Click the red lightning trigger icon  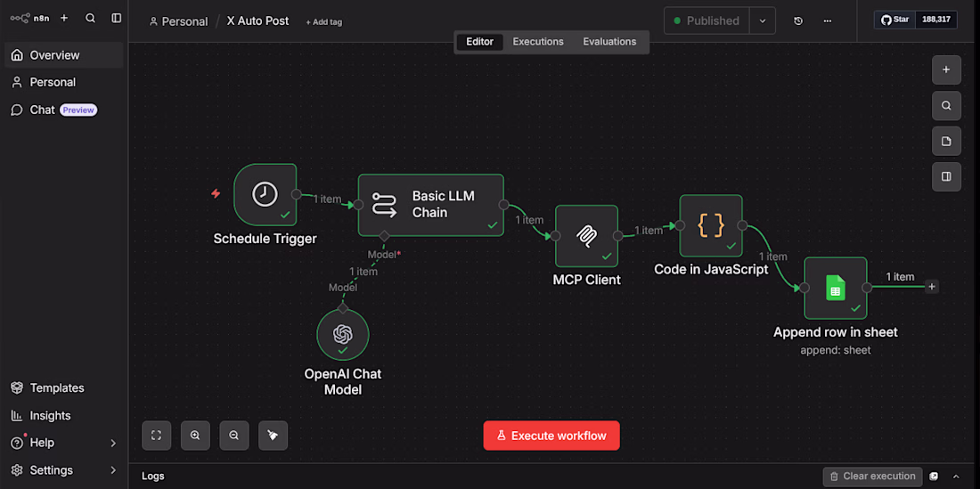pyautogui.click(x=216, y=193)
